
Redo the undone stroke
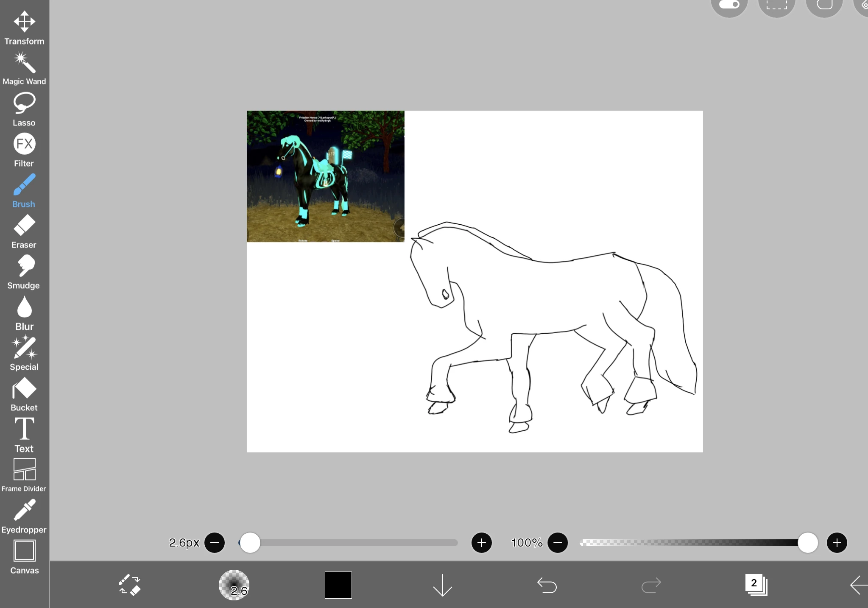650,585
